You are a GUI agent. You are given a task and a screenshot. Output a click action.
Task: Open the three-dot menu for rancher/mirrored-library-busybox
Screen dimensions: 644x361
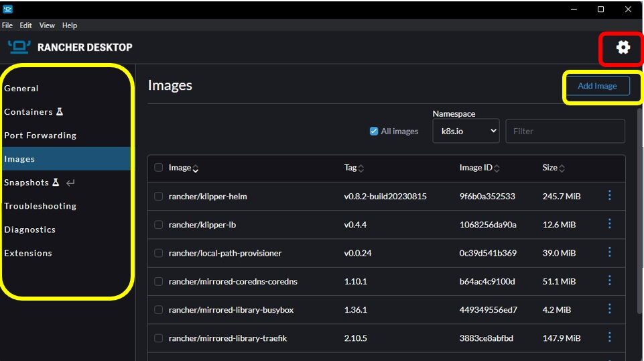click(x=609, y=309)
